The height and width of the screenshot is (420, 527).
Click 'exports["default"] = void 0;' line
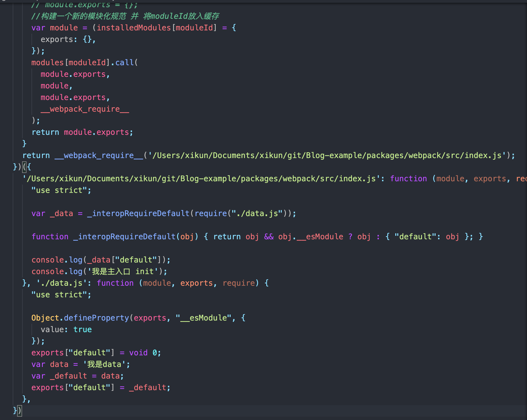pyautogui.click(x=96, y=353)
